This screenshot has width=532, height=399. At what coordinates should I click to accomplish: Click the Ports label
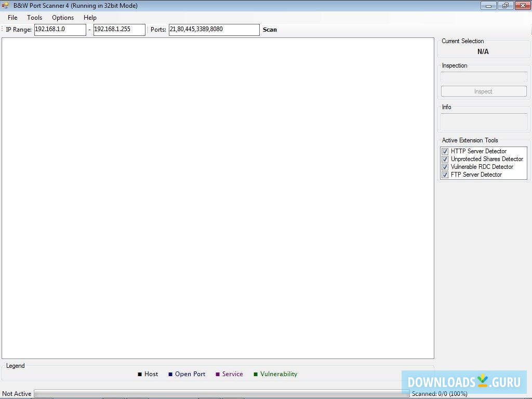tap(158, 30)
